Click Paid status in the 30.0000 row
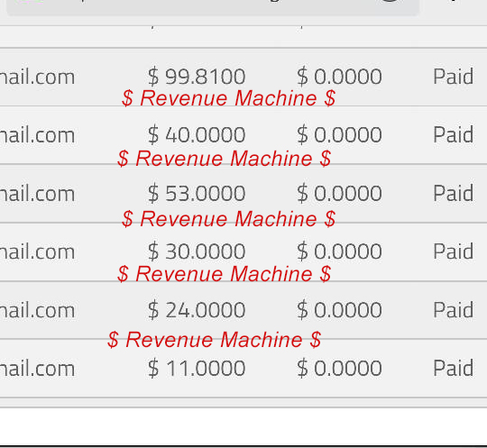487x448 pixels. click(x=454, y=251)
